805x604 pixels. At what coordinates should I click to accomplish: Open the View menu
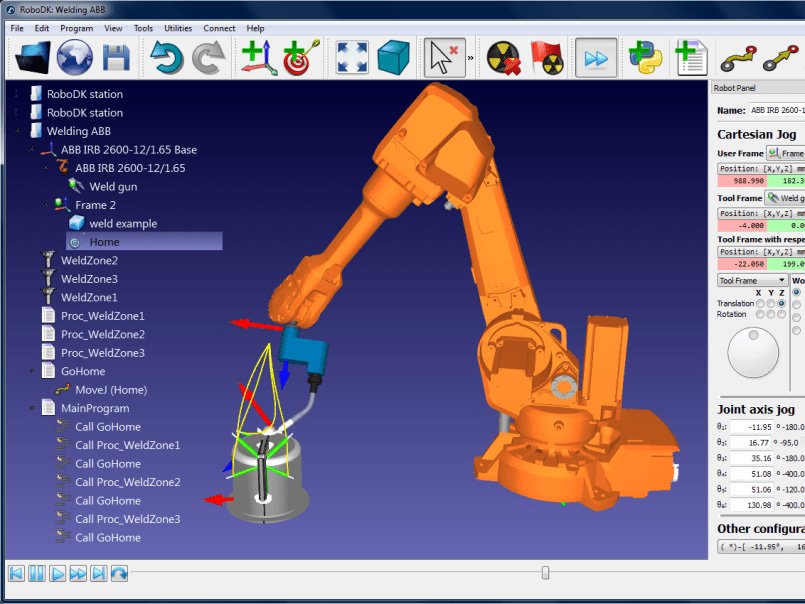(x=113, y=28)
